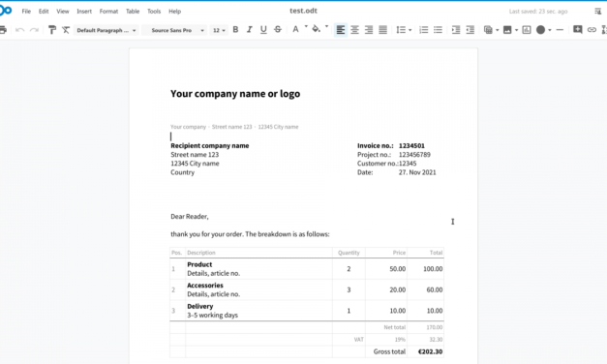The height and width of the screenshot is (364, 607).
Task: Apply highlighting color with the paint bucket
Action: click(316, 29)
